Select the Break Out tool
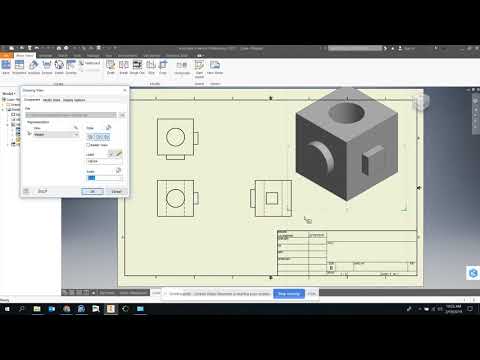This screenshot has width=480, height=360. pos(137,67)
